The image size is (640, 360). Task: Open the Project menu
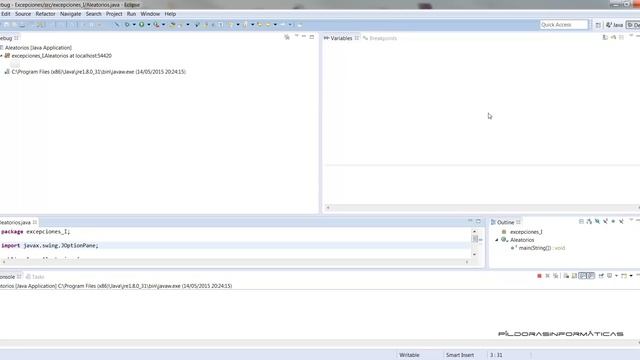[114, 14]
